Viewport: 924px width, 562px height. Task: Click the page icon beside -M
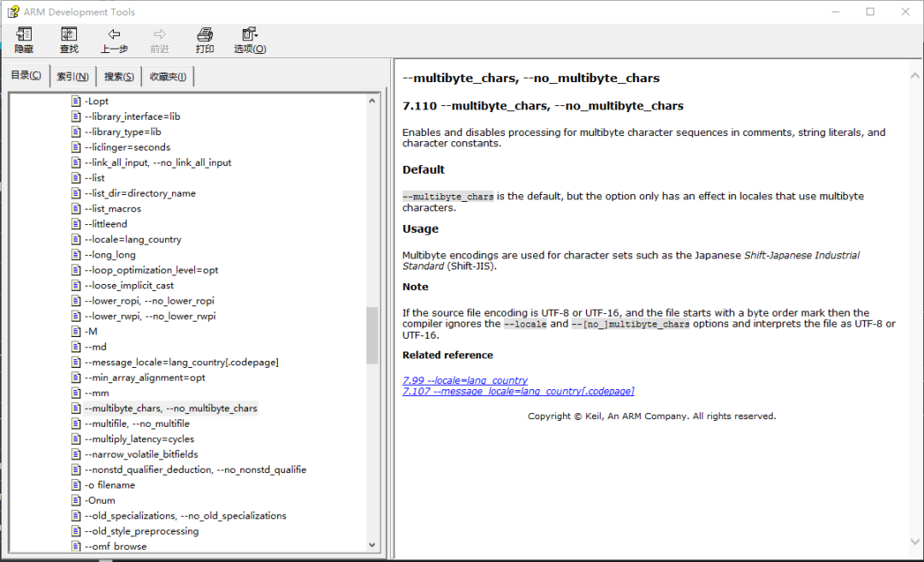[76, 331]
